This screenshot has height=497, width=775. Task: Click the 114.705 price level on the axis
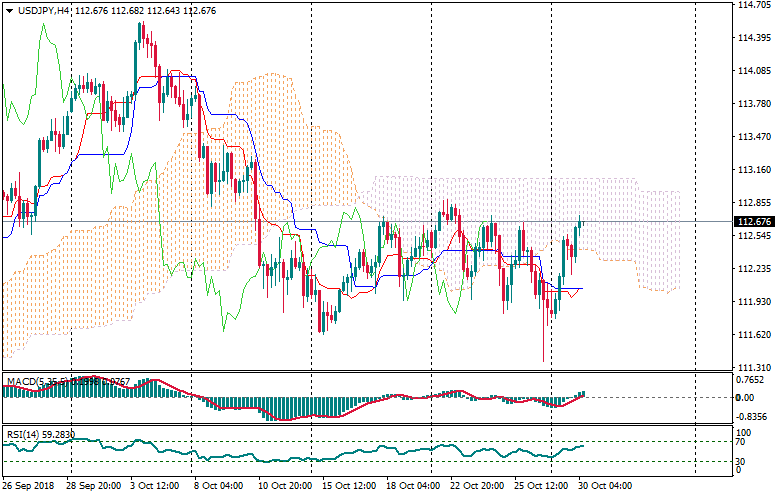point(751,5)
